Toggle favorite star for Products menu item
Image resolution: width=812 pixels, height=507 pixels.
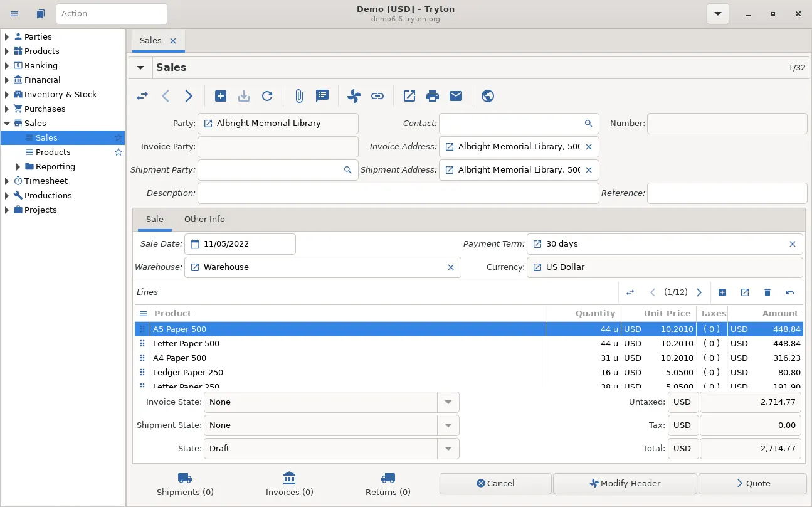(x=118, y=152)
